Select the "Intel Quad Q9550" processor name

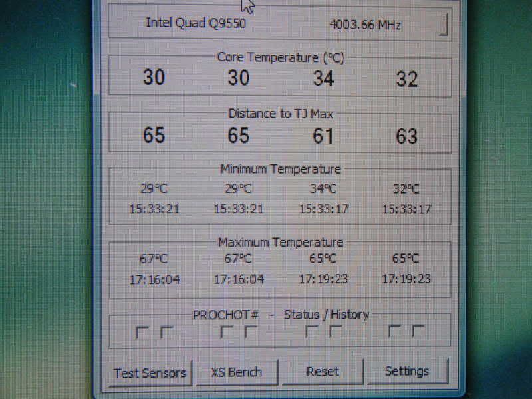196,23
